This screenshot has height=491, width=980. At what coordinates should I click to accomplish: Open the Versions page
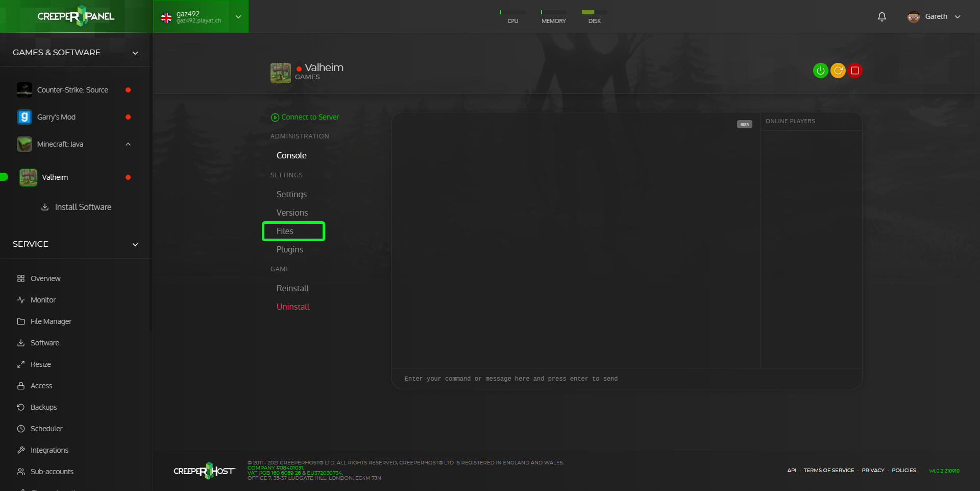point(292,213)
